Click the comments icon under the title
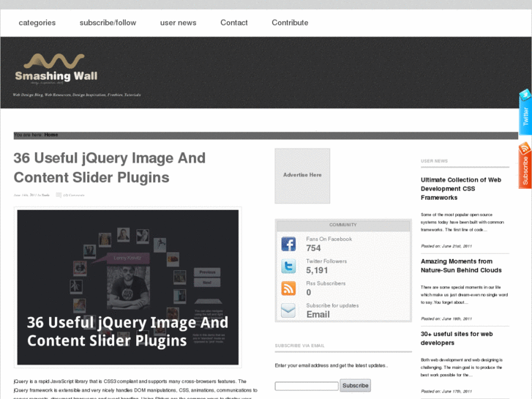The width and height of the screenshot is (532, 399). click(59, 195)
